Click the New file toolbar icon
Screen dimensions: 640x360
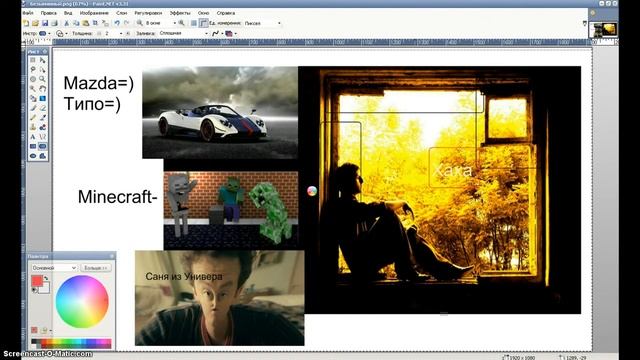[26, 23]
